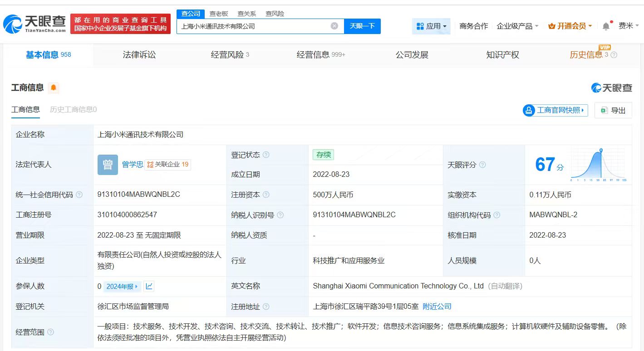
Task: Open the insured-count trend chart icon
Action: tap(149, 286)
